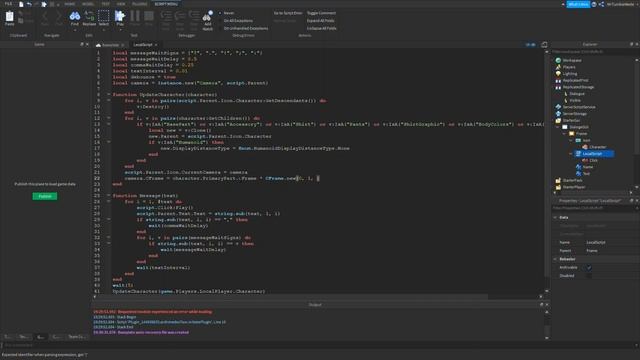Screen dimensions: 640x360
Task: Click Collapse All Folds
Action: coord(322,29)
